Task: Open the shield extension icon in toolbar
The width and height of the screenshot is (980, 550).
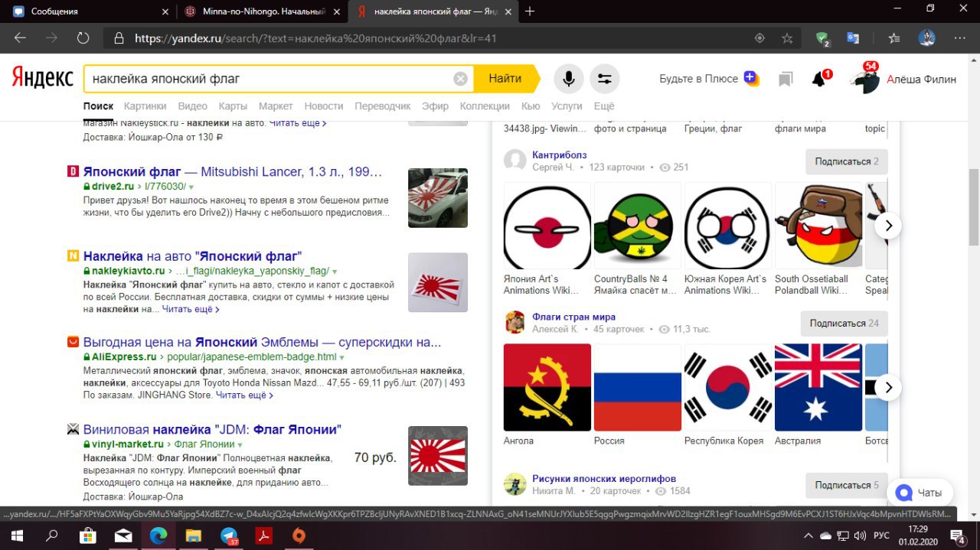Action: (822, 38)
